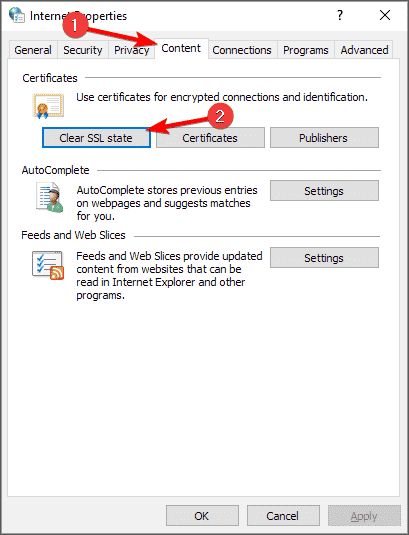Click the AutoComplete person document icon
Image resolution: width=409 pixels, height=535 pixels.
pos(50,197)
